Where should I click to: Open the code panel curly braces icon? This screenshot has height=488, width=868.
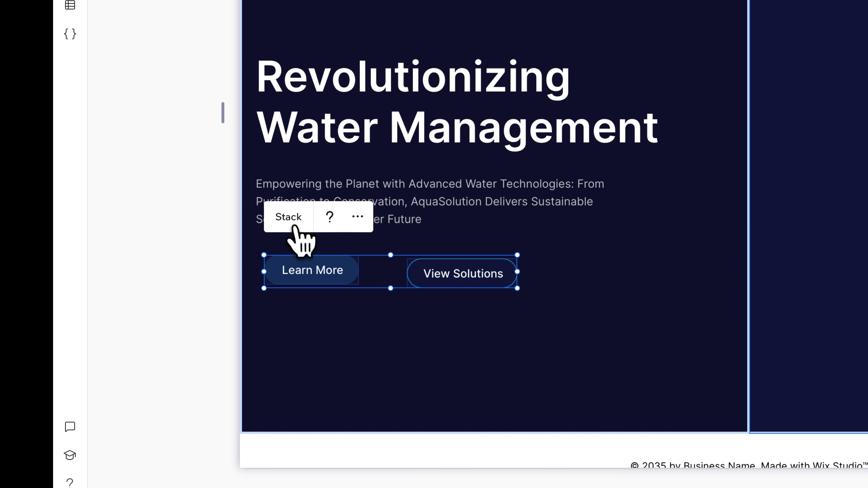[x=70, y=34]
